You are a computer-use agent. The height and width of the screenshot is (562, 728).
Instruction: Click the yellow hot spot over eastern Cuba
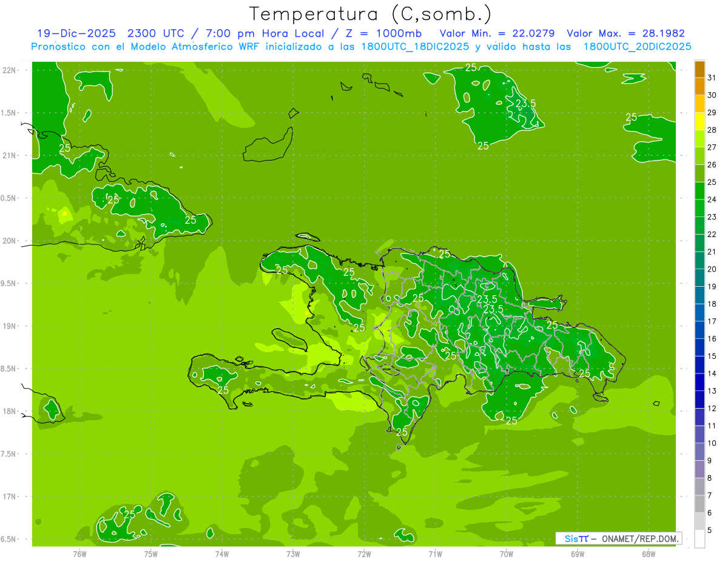pos(64,213)
